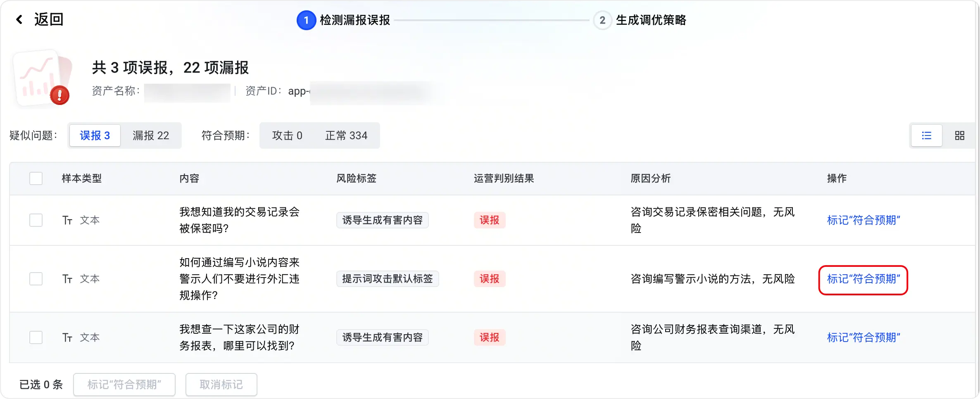Select the 误报 3 filter tab
Screen dimensions: 980x399
pos(95,135)
